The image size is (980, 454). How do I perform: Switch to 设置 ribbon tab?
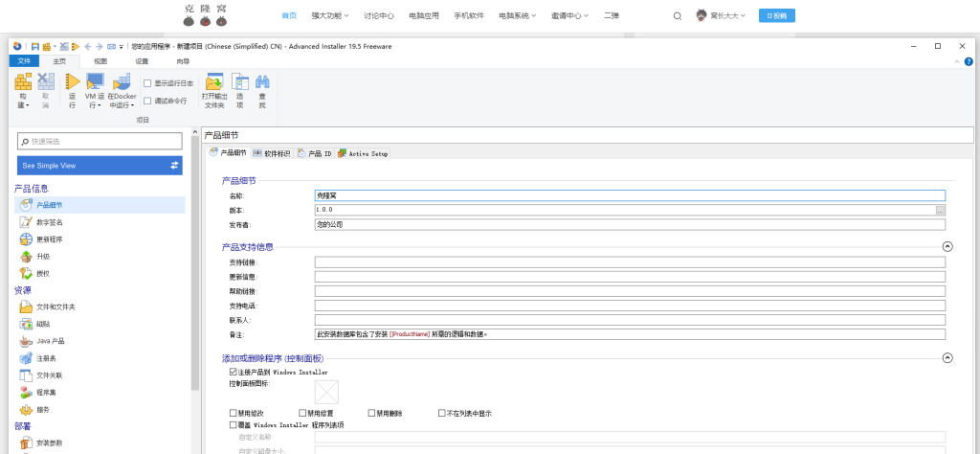[142, 61]
